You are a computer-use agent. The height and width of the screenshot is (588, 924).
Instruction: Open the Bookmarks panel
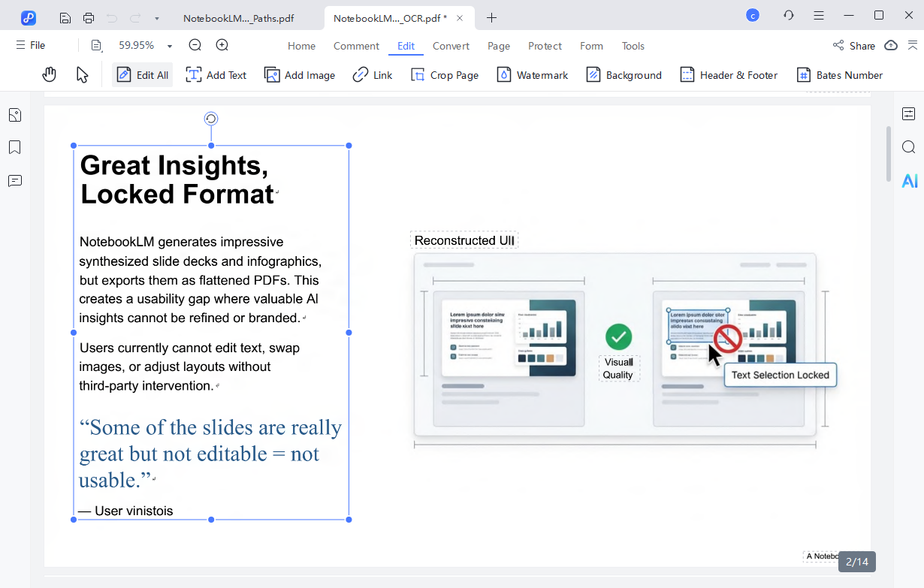pos(14,147)
